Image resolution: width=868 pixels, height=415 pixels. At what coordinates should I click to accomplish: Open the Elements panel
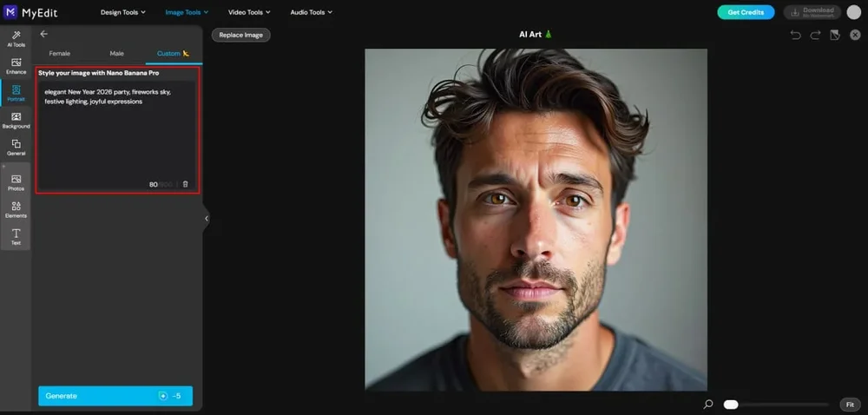tap(16, 209)
